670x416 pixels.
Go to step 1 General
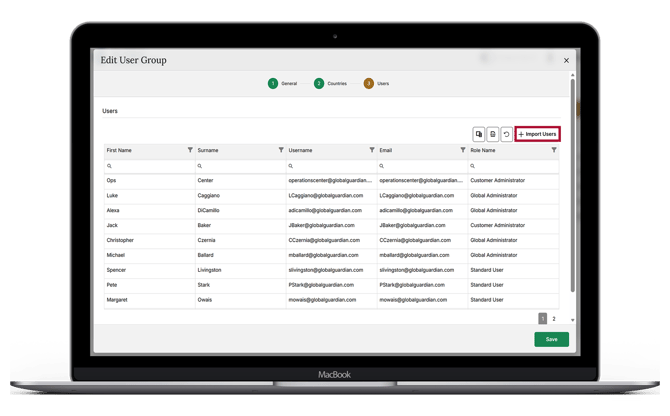(282, 83)
